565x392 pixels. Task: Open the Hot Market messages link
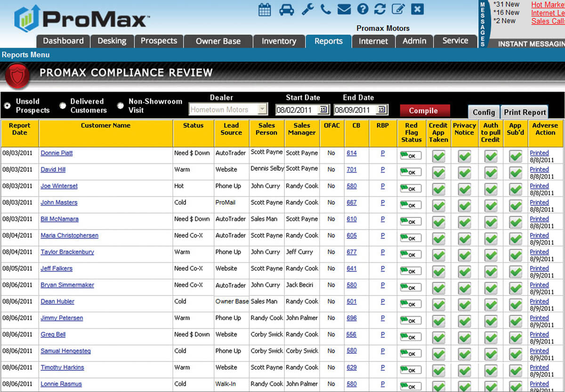[548, 5]
